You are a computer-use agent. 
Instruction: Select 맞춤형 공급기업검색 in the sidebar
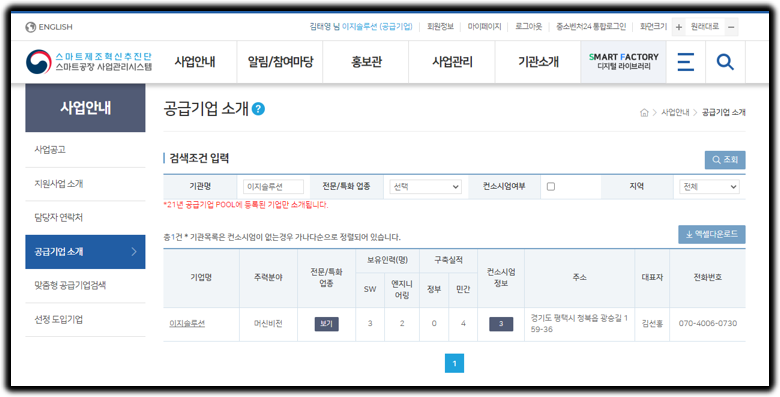pos(85,285)
